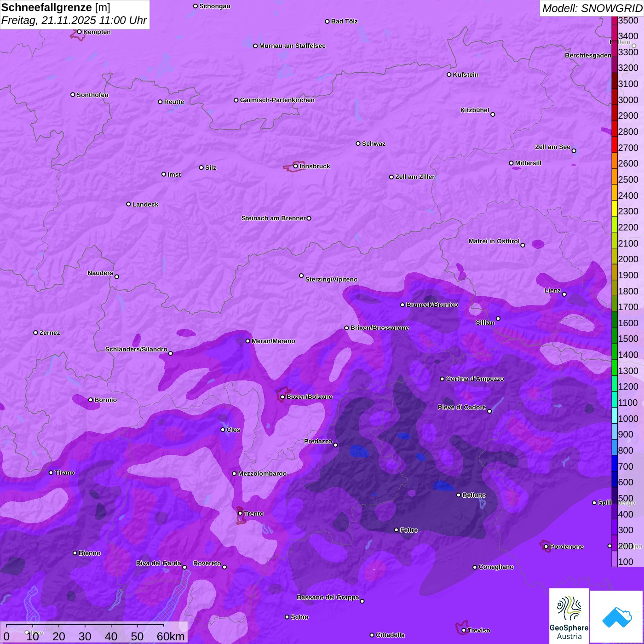
Task: Click the Conegliano marker dot
Action: 475,567
